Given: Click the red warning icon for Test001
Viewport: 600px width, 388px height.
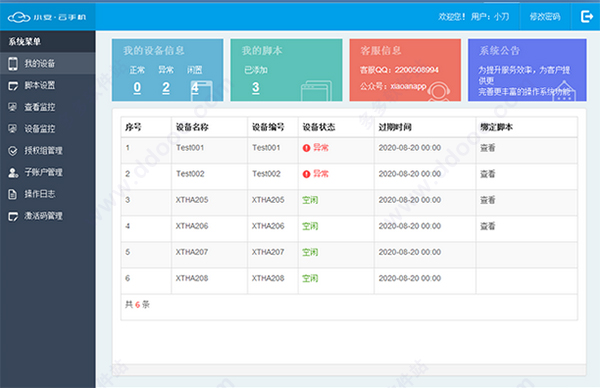Looking at the screenshot, I should pos(306,148).
